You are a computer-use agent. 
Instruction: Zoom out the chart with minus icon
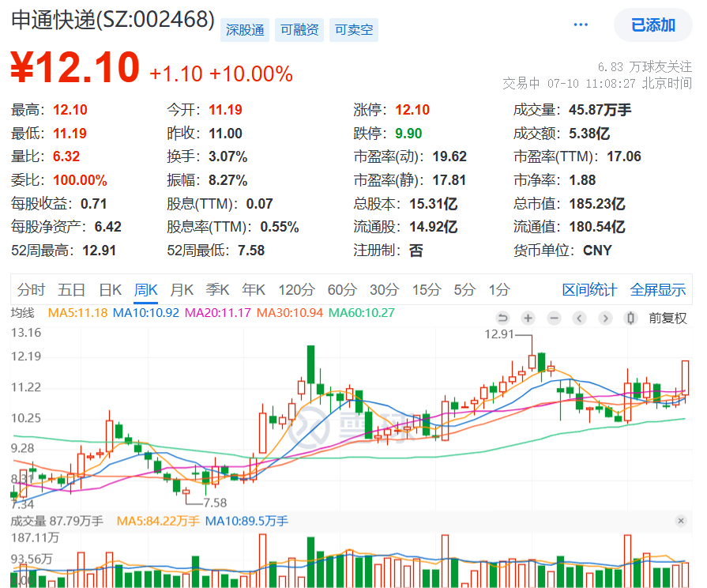[x=554, y=318]
